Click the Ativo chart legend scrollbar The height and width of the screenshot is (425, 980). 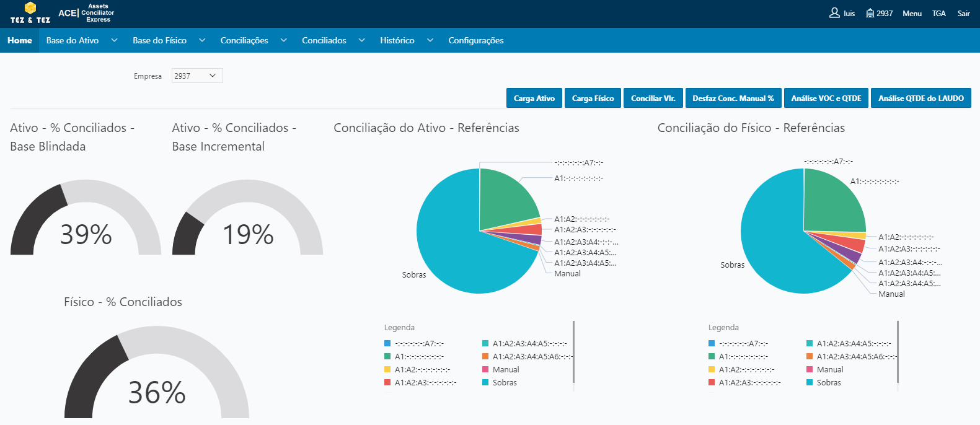point(573,353)
